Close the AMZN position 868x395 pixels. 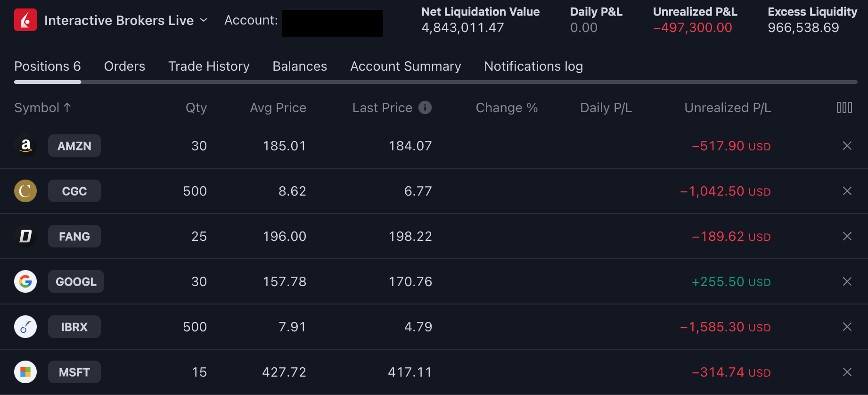coord(847,146)
